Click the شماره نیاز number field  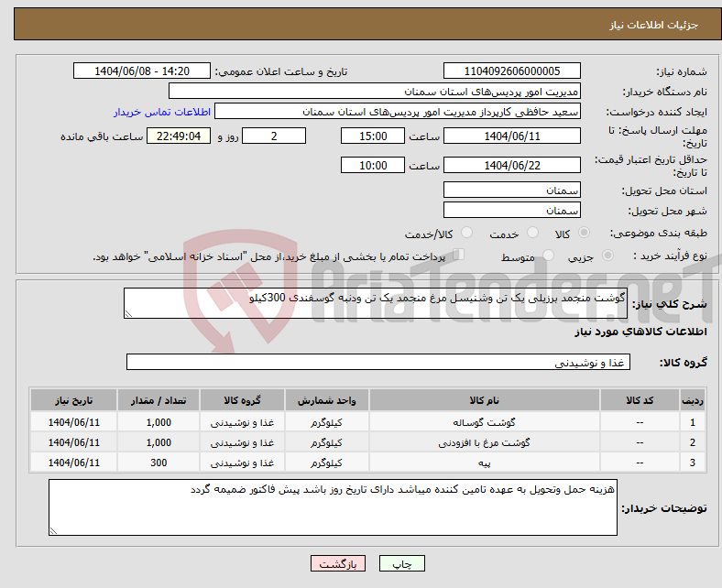(511, 71)
